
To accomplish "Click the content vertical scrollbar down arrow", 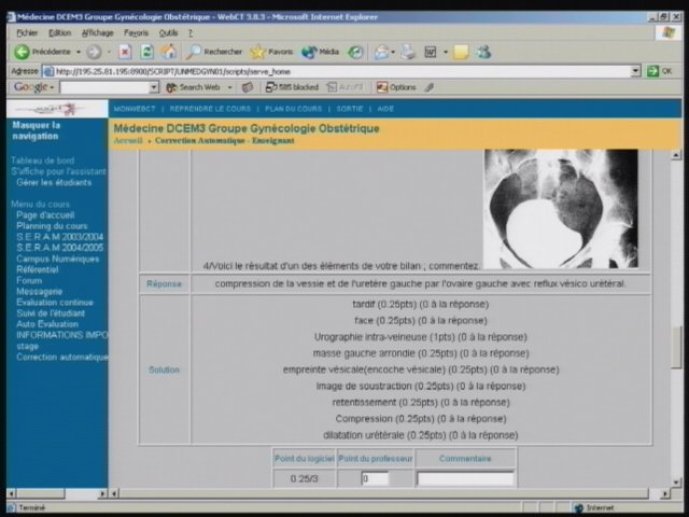I will coord(676,482).
